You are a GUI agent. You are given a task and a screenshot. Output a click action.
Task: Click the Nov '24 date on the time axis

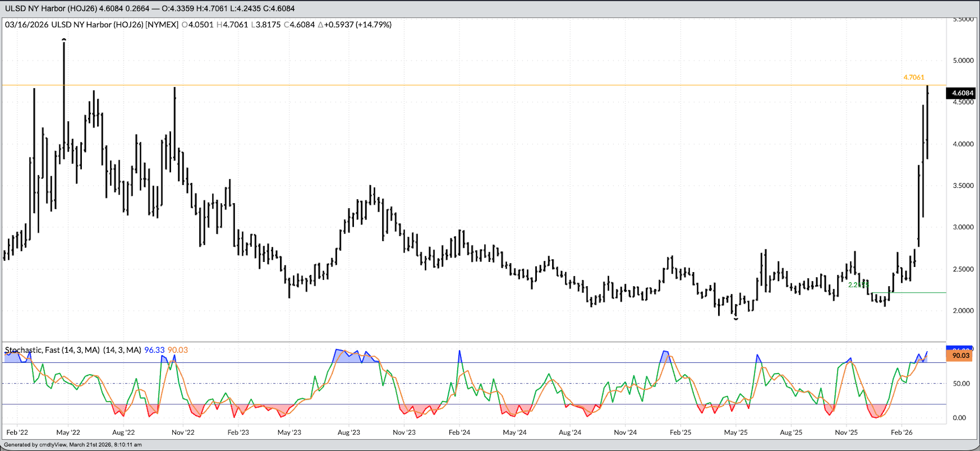click(625, 432)
